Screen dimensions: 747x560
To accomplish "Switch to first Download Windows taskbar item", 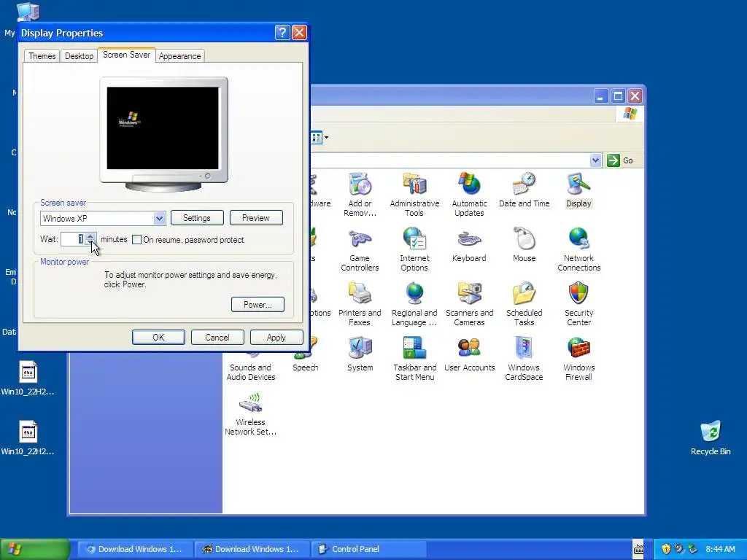I will (135, 549).
